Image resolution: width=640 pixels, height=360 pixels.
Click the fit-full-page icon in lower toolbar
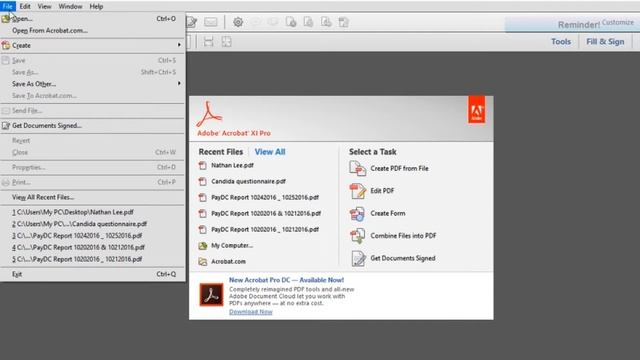pyautogui.click(x=226, y=41)
